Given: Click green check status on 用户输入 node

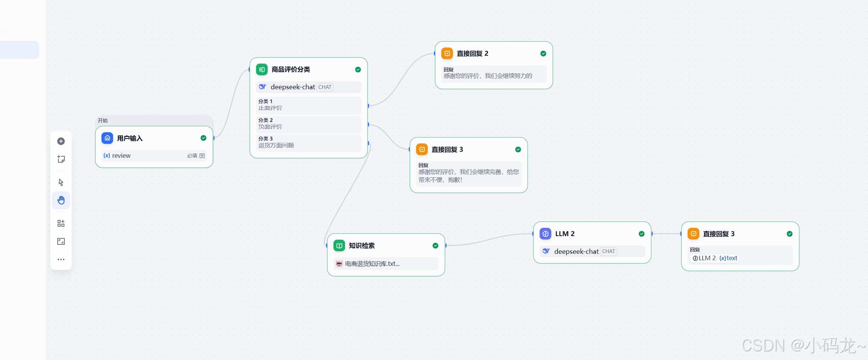Looking at the screenshot, I should click(x=203, y=138).
